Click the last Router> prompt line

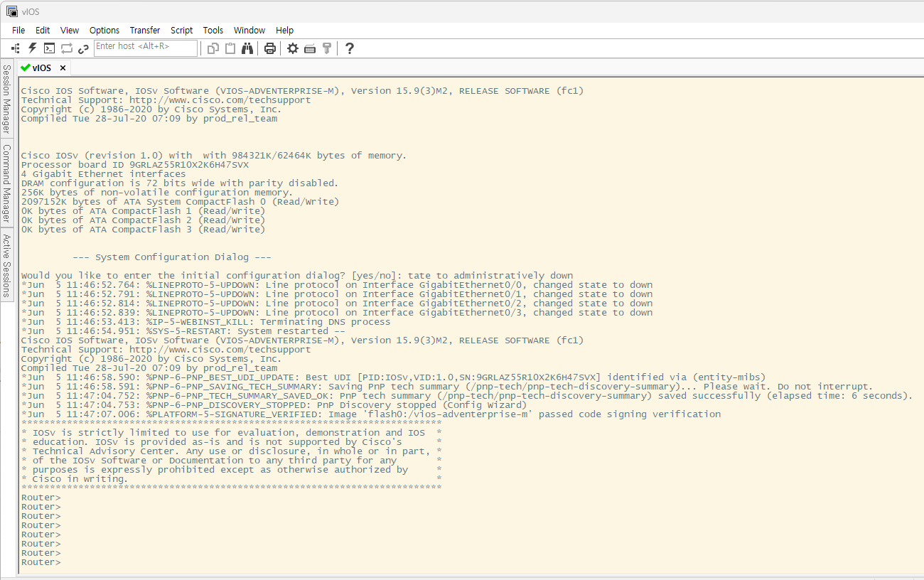click(41, 562)
